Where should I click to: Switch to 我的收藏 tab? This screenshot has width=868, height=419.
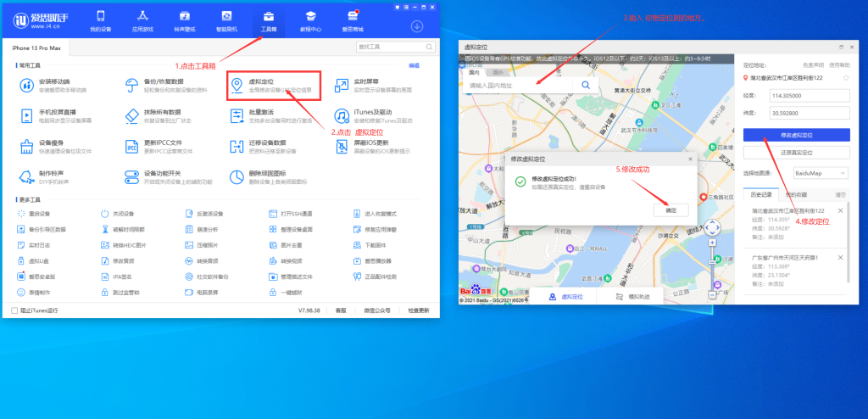tap(797, 194)
